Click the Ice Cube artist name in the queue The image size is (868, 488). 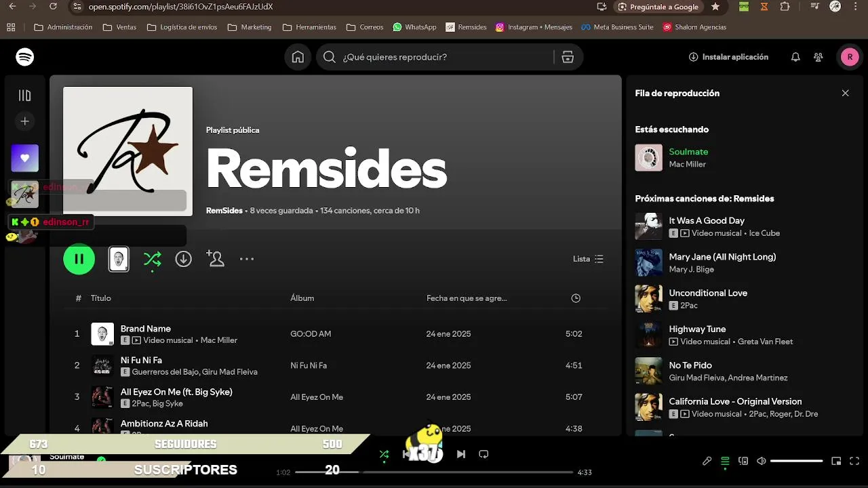765,233
